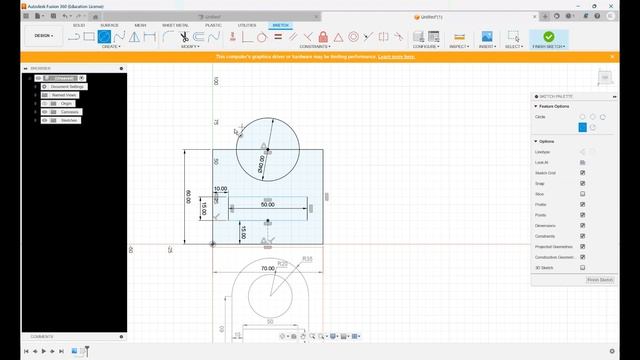Image resolution: width=640 pixels, height=360 pixels.
Task: Open the CREATE dropdown menu
Action: [111, 47]
